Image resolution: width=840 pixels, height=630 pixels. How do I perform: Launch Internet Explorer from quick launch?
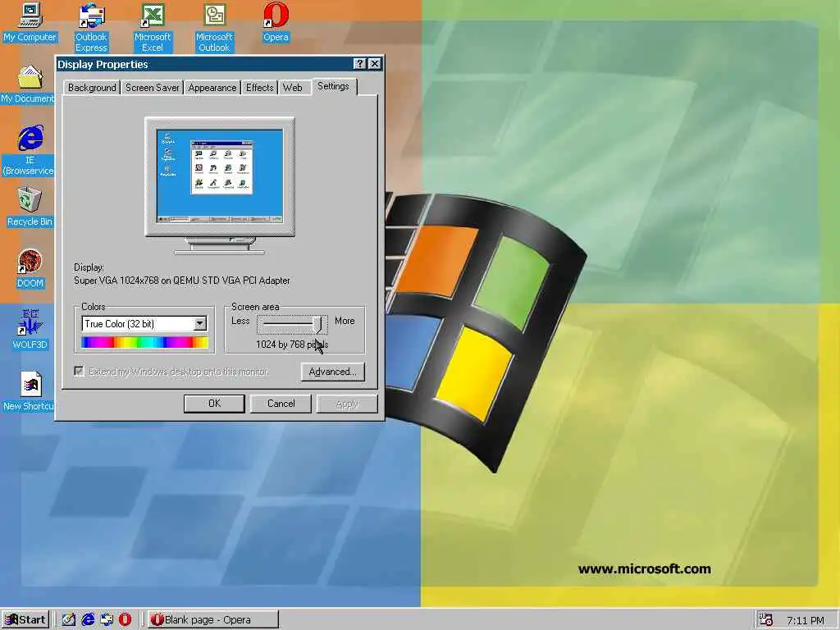pos(88,619)
